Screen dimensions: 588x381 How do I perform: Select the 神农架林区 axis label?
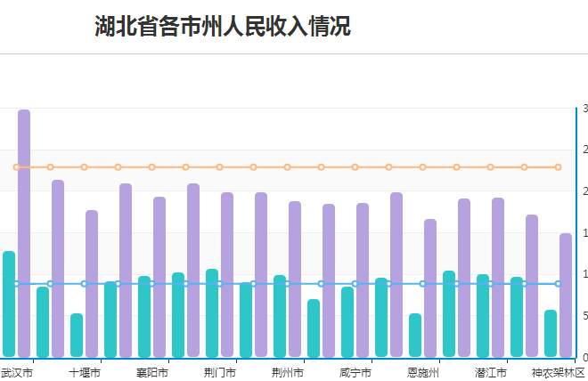pos(559,372)
